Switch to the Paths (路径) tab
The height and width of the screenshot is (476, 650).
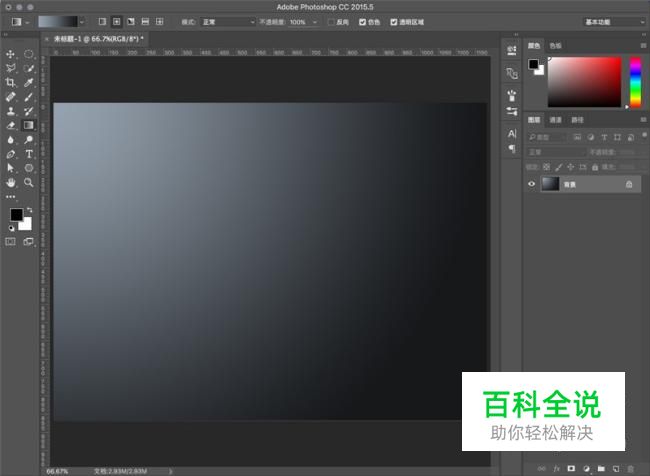coord(577,120)
